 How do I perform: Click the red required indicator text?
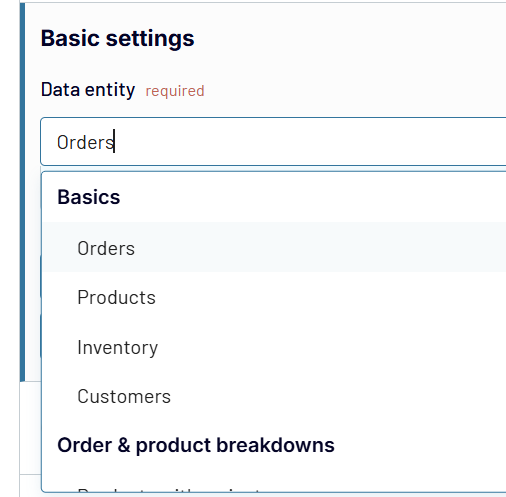pyautogui.click(x=175, y=91)
